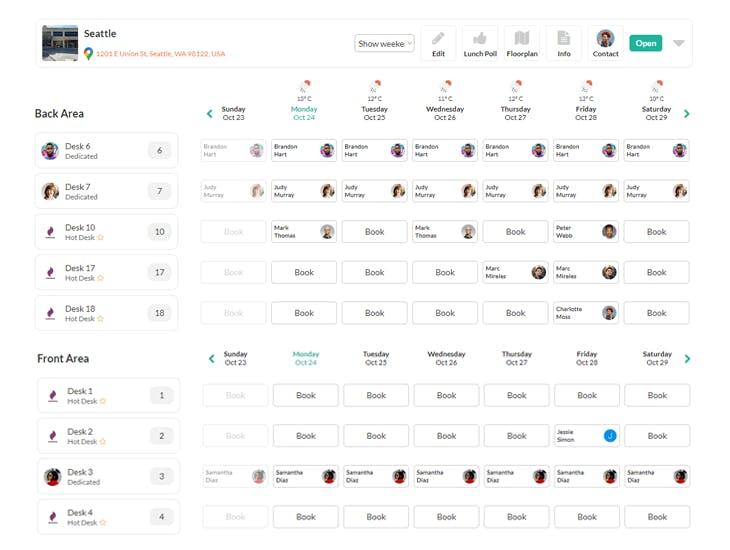
Task: Toggle the green Open status button
Action: coord(646,43)
